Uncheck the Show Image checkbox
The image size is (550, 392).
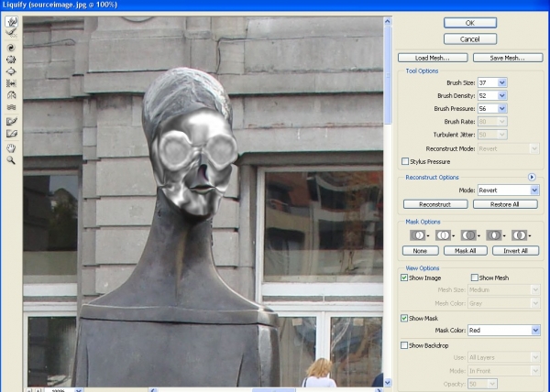[404, 278]
